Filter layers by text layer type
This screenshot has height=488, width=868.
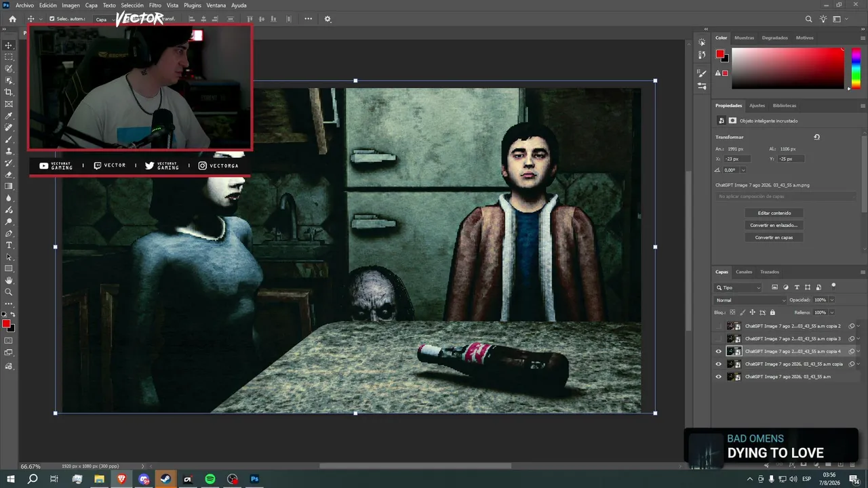797,287
